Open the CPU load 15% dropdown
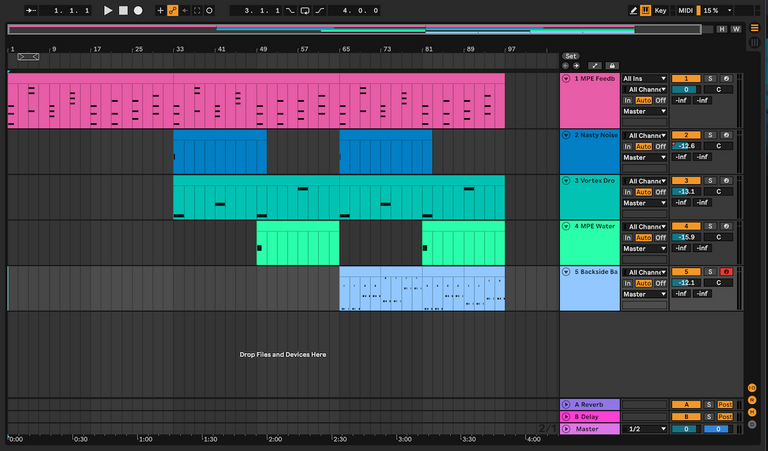The image size is (768, 451). [x=718, y=10]
